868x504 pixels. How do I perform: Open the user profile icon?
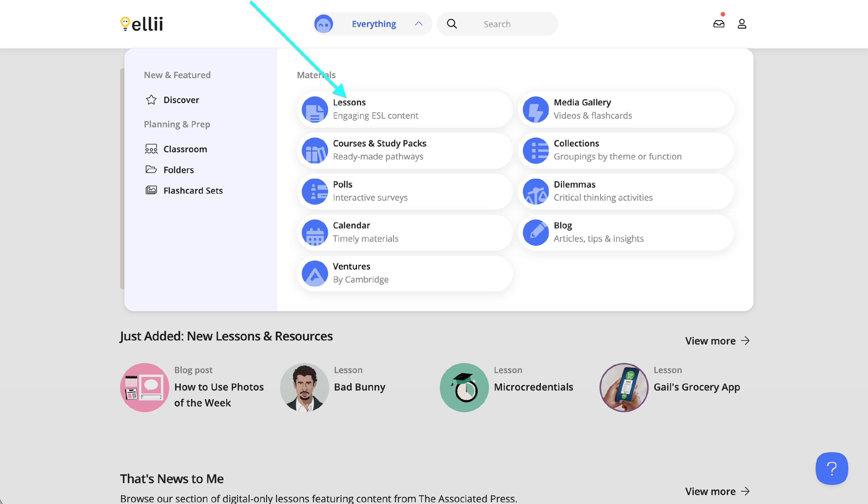(x=742, y=24)
